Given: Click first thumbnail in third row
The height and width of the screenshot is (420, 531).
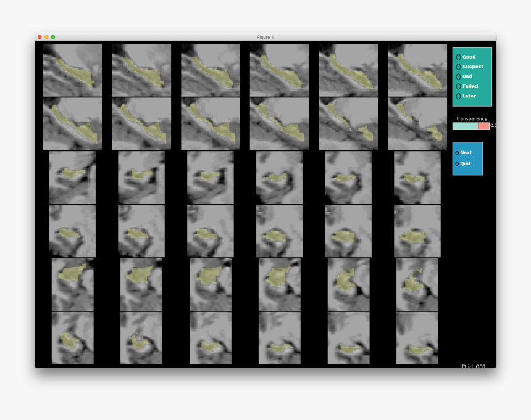Looking at the screenshot, I should tap(72, 178).
